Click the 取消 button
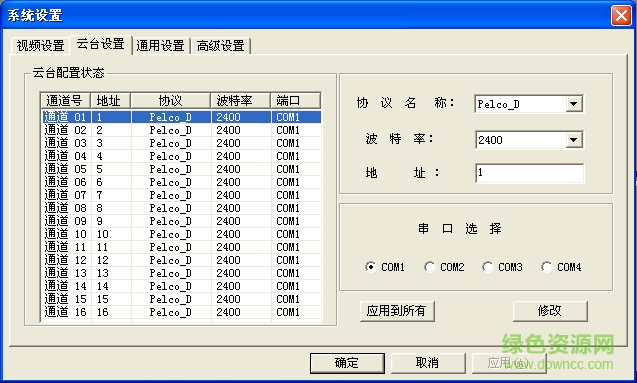Viewport: 637px width, 383px height. (428, 363)
